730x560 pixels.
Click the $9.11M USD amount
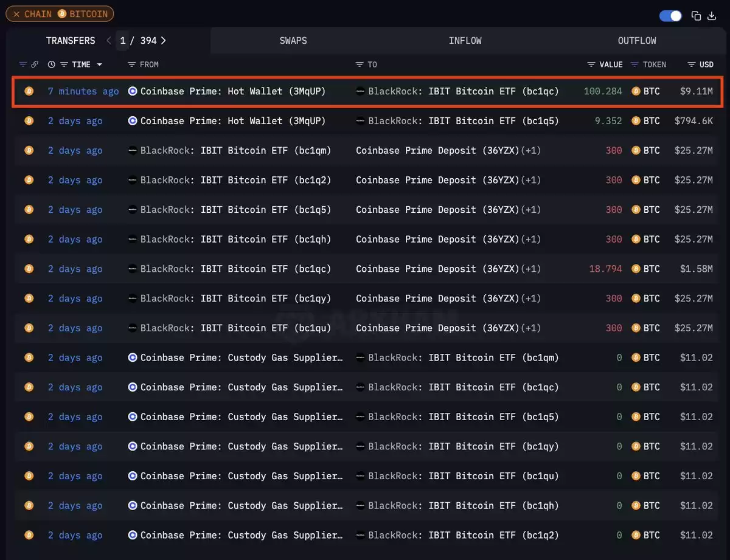(x=697, y=91)
